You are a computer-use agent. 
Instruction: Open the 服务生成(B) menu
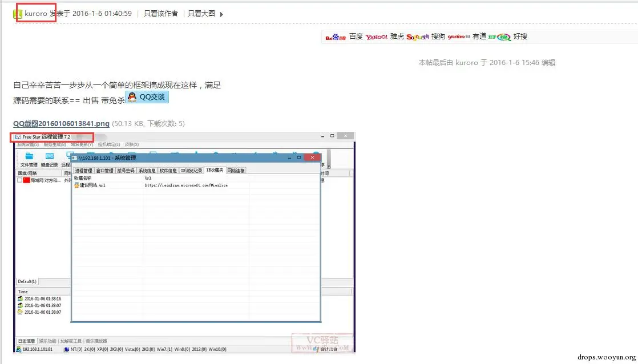(55, 144)
